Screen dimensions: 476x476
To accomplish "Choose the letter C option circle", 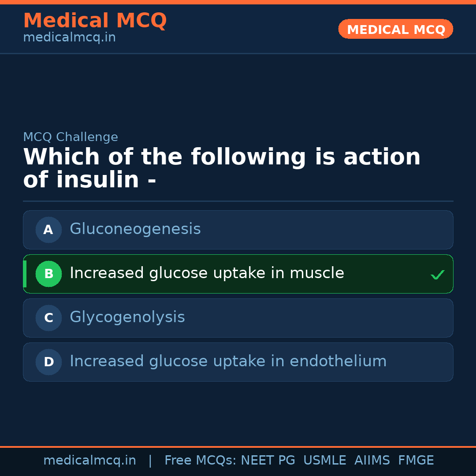I will [48, 318].
